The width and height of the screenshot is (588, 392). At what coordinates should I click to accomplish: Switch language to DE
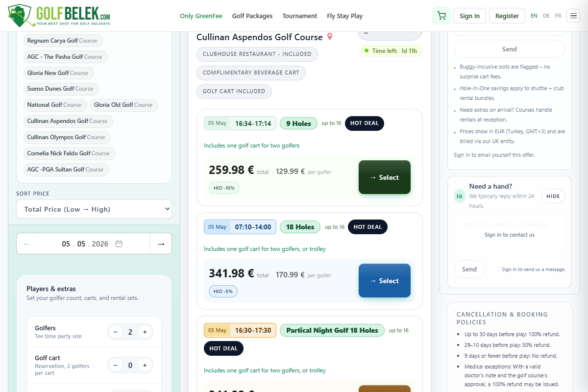[x=546, y=16]
